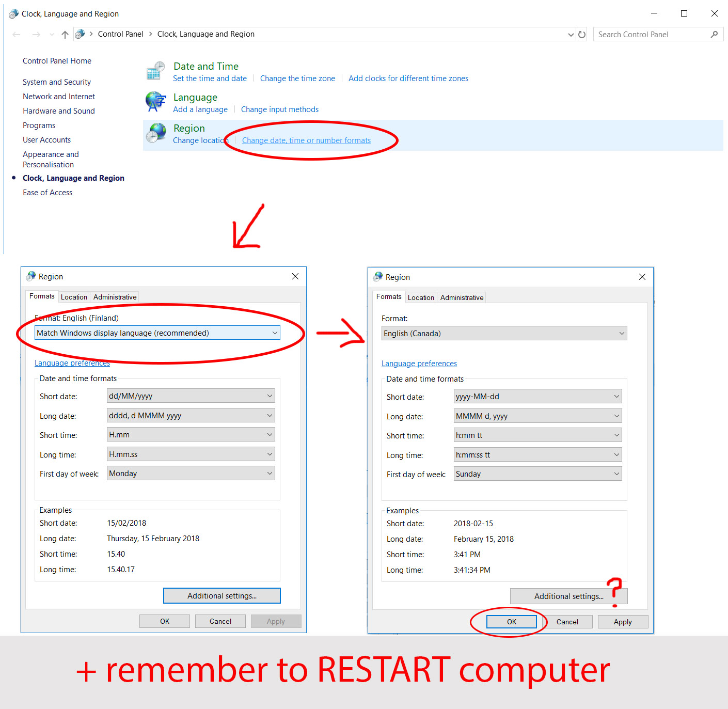
Task: Click the 'Add a language' link
Action: coord(200,109)
